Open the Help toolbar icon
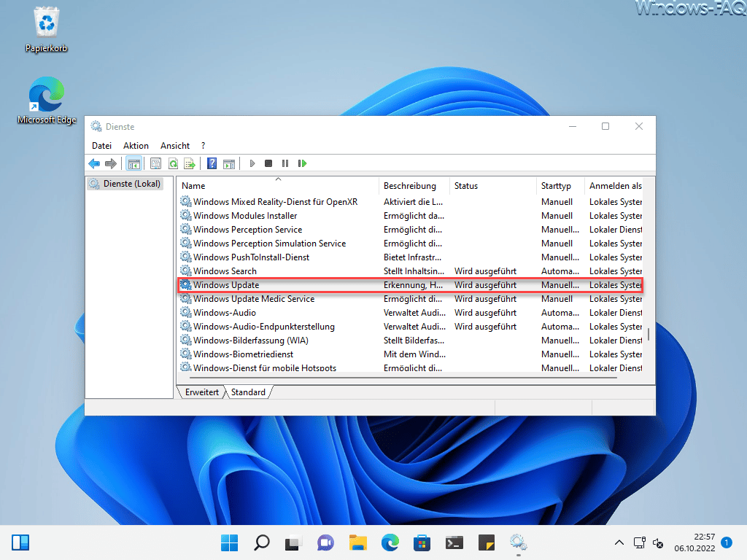This screenshot has height=560, width=747. (212, 164)
